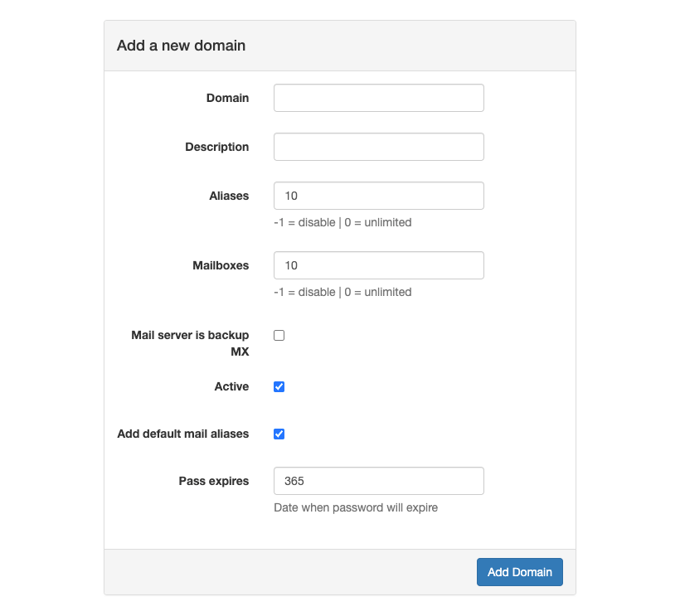
Task: Click the Add Domain button
Action: [519, 572]
